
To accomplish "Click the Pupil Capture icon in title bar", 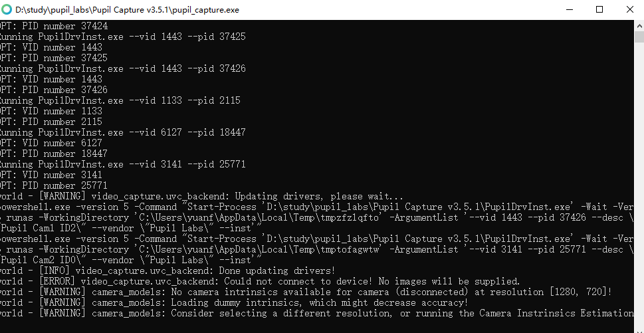I will coord(7,9).
